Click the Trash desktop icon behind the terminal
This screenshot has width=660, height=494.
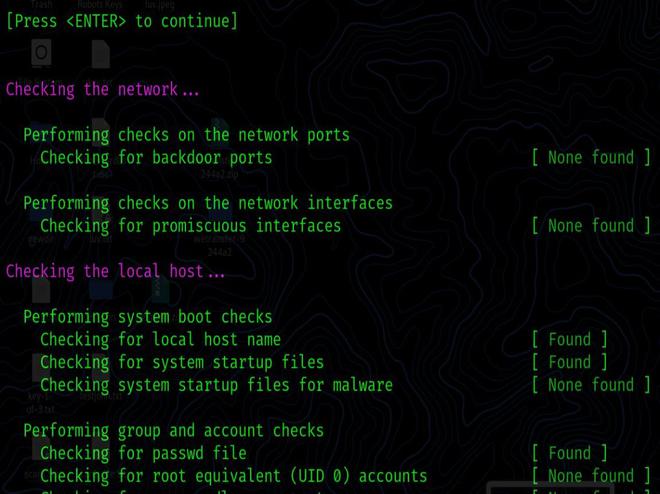pos(41,50)
